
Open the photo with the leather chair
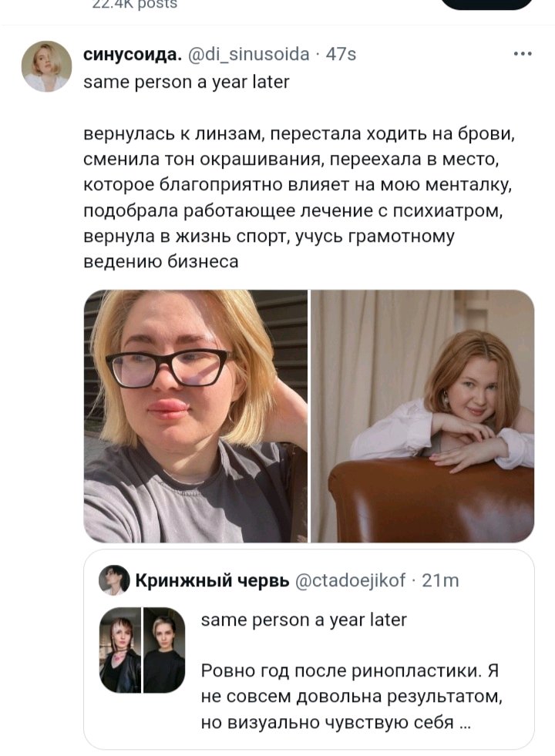[422, 416]
